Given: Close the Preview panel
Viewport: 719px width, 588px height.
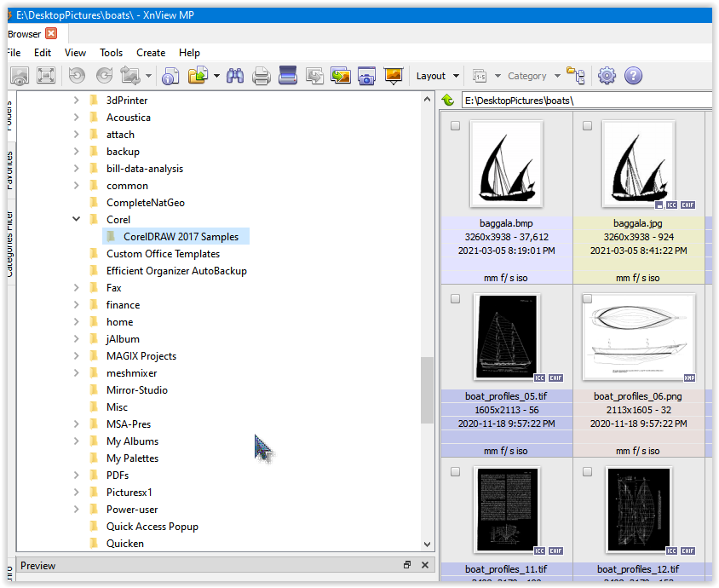Looking at the screenshot, I should coord(425,565).
